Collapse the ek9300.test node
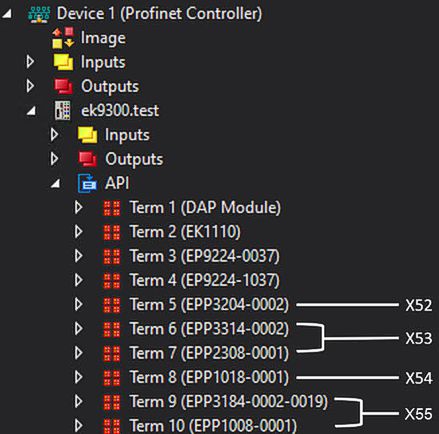 coord(31,111)
